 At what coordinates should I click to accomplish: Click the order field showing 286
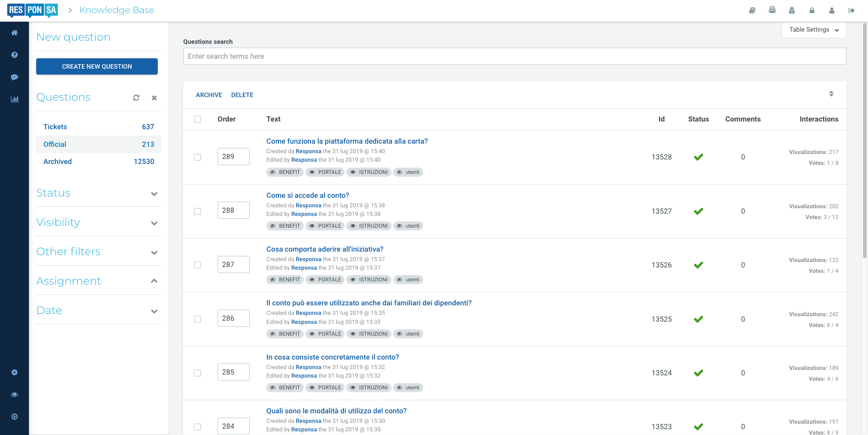coord(234,318)
